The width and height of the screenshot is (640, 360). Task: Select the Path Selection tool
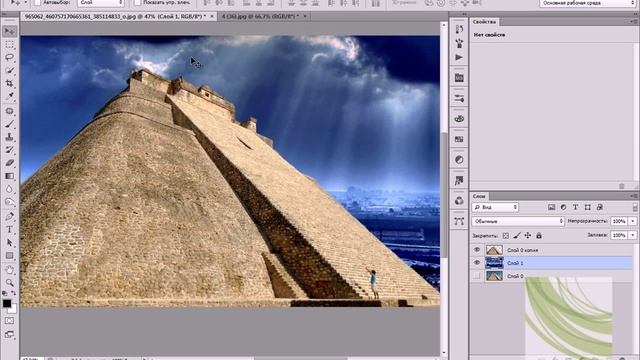[9, 242]
